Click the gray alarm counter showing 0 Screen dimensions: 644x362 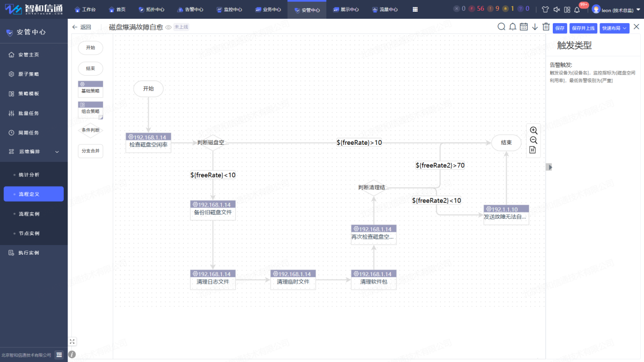[x=459, y=9]
